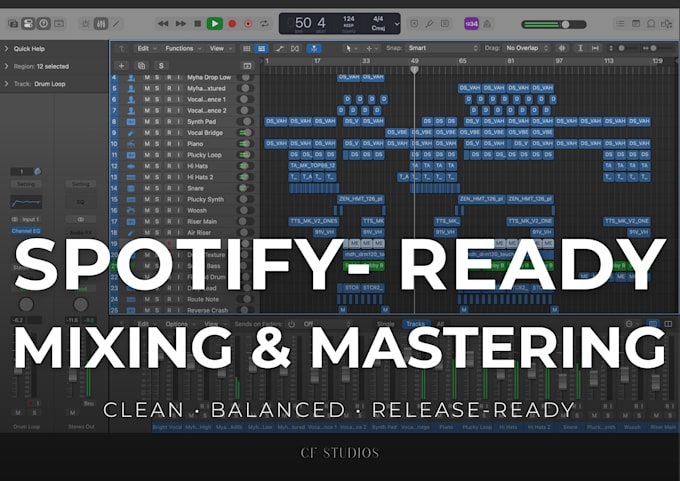Toggle the Quick Help button
Screen dimensions: 680x481
(x=43, y=23)
